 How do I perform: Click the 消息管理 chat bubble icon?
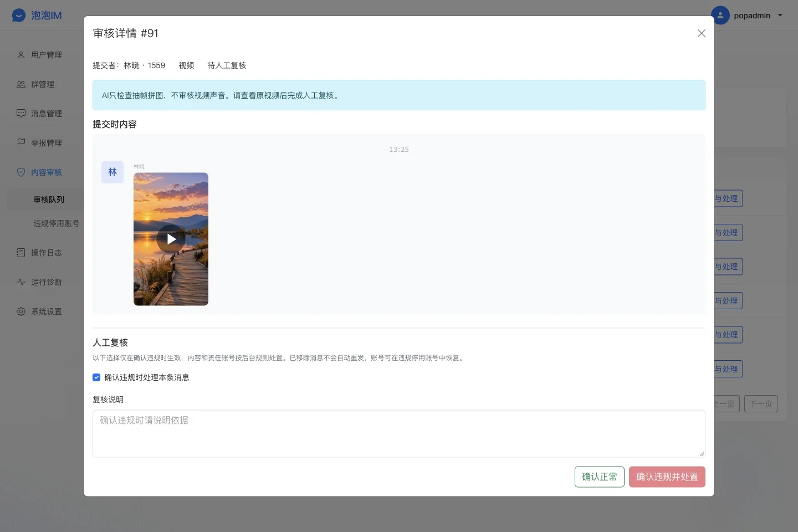click(x=21, y=114)
